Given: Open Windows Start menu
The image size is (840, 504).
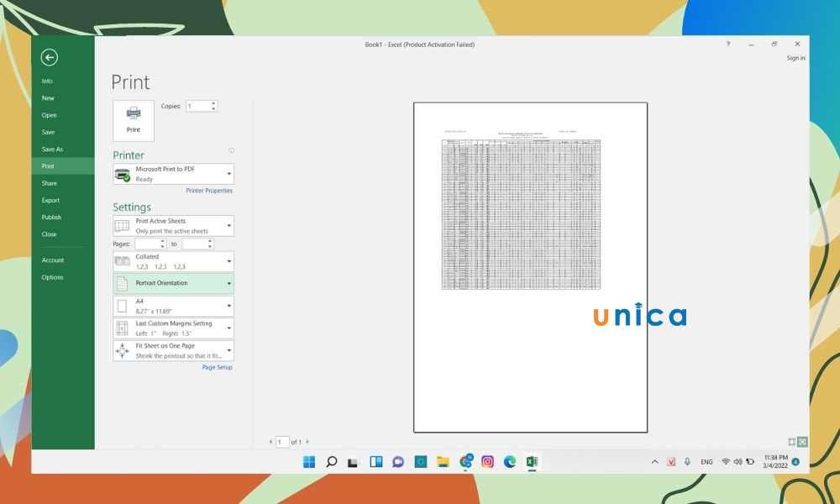Looking at the screenshot, I should (309, 462).
